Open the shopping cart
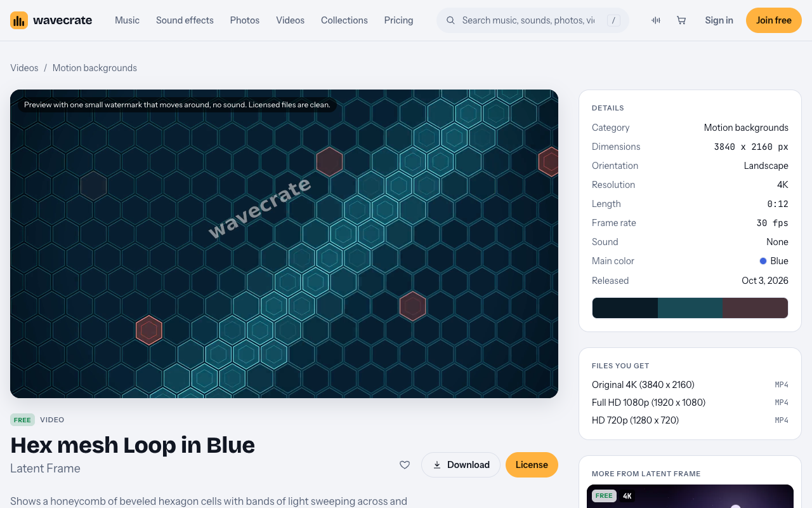The width and height of the screenshot is (812, 508). coord(681,20)
